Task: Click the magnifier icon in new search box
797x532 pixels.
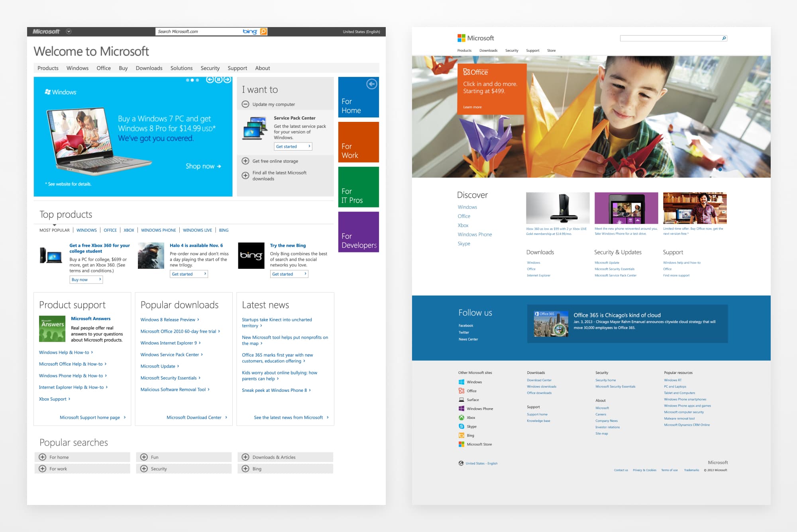Action: click(x=724, y=38)
